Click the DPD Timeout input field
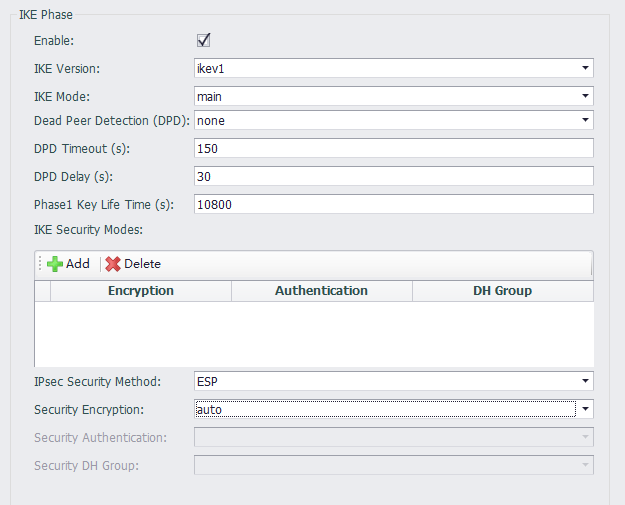Screen dimensions: 625x505 [x=393, y=148]
